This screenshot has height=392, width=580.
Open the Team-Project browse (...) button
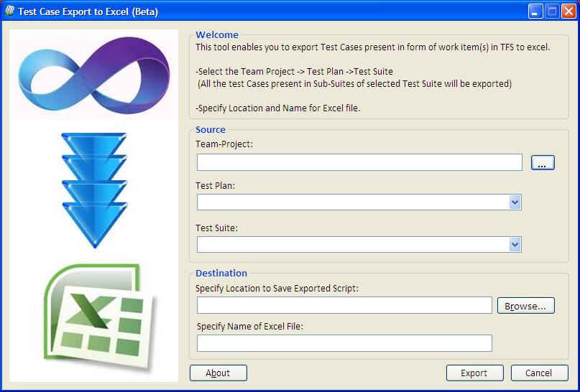[543, 162]
